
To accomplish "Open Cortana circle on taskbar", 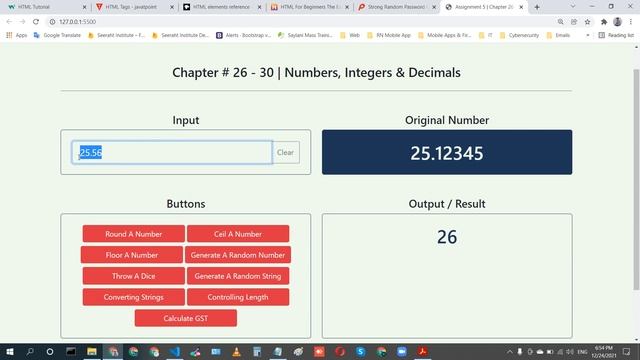I will click(50, 351).
